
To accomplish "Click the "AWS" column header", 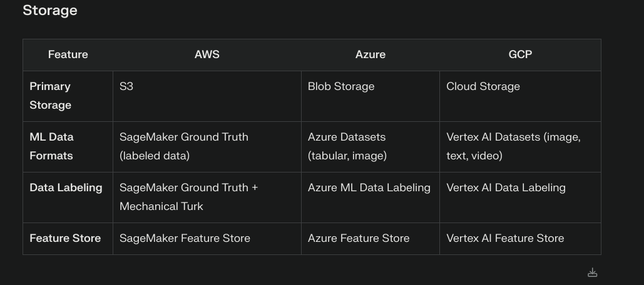I will pyautogui.click(x=207, y=54).
